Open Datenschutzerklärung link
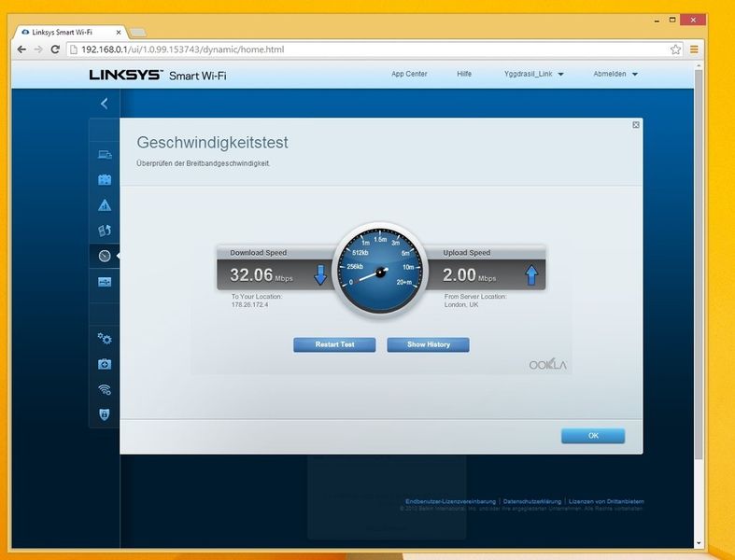The image size is (735, 560). (532, 501)
